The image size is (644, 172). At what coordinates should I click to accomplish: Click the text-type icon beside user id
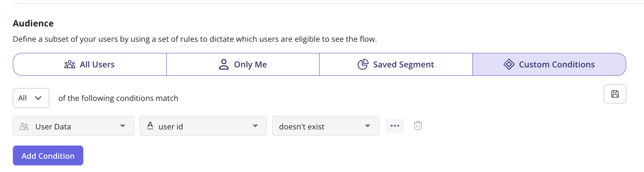click(x=150, y=126)
